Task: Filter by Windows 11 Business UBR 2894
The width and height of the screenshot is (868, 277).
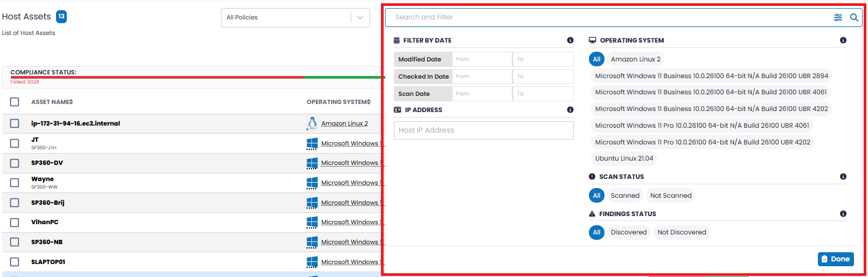Action: pyautogui.click(x=711, y=76)
